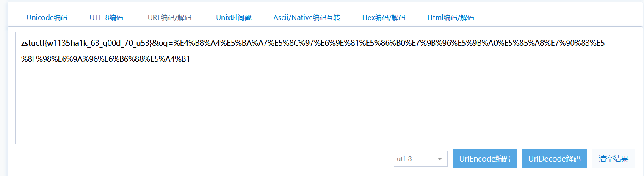
Task: Switch to the Unicode编码 tab
Action: [47, 17]
